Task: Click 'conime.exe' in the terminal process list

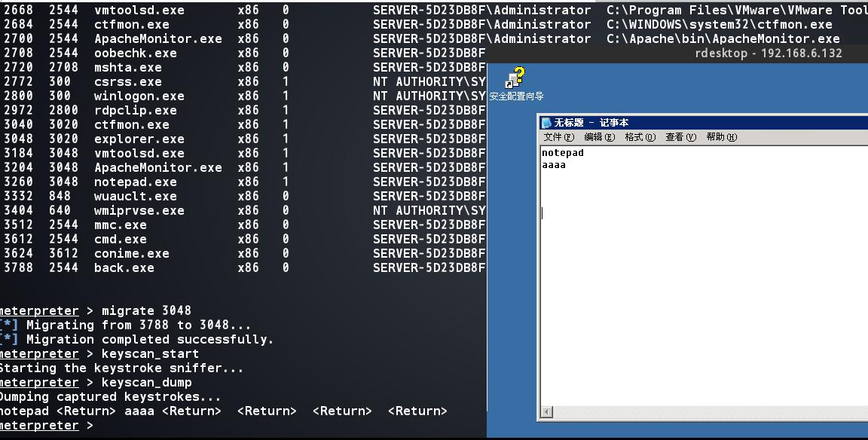Action: pos(132,253)
